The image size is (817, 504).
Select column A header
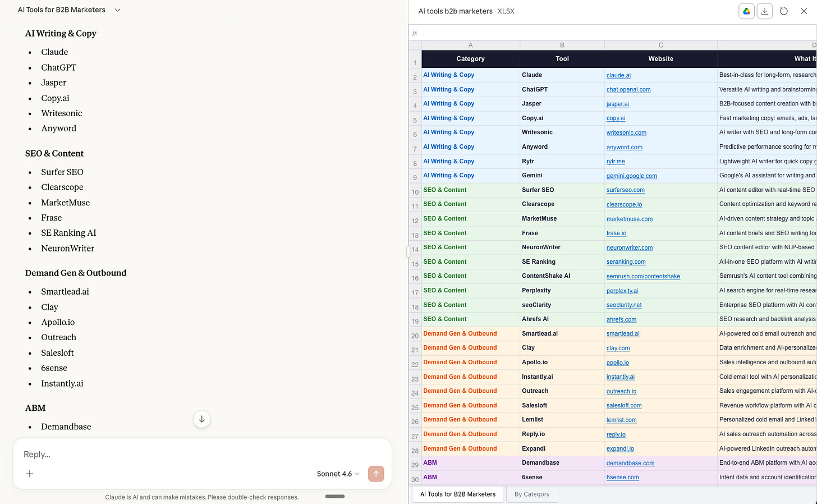click(470, 45)
